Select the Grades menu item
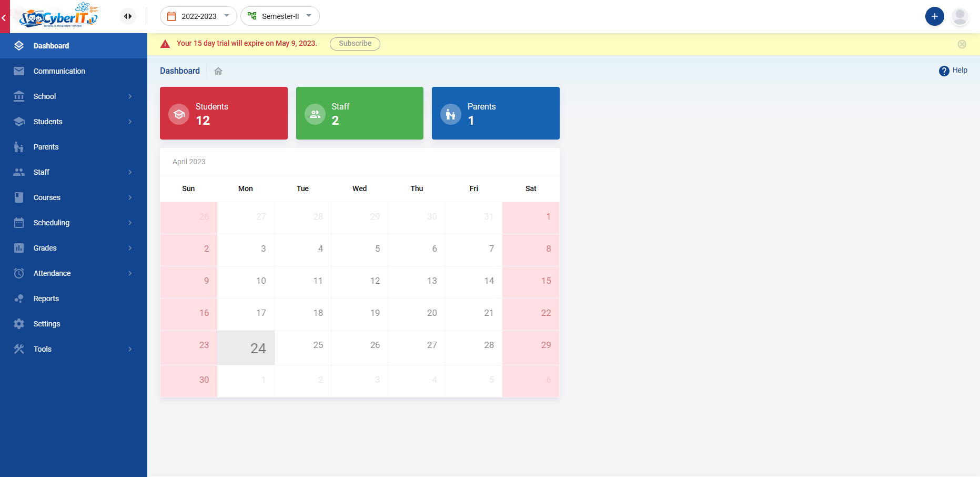The height and width of the screenshot is (477, 980). pos(45,248)
